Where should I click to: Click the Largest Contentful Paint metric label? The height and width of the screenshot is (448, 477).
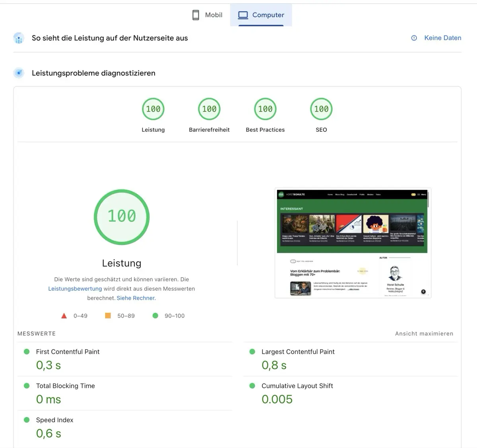[298, 352]
